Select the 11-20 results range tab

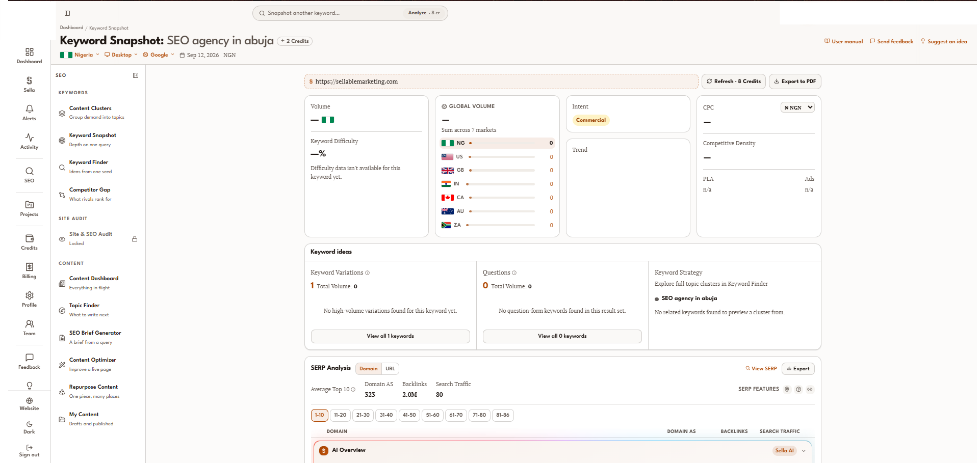(340, 415)
